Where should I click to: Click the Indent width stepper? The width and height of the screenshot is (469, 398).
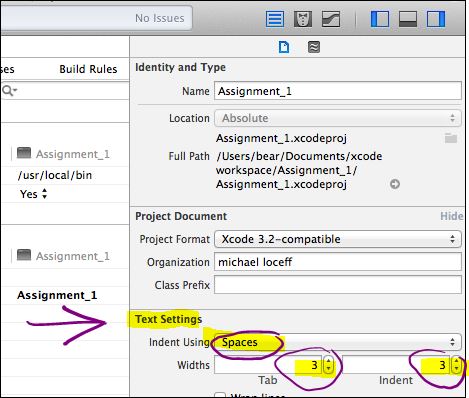tap(456, 365)
